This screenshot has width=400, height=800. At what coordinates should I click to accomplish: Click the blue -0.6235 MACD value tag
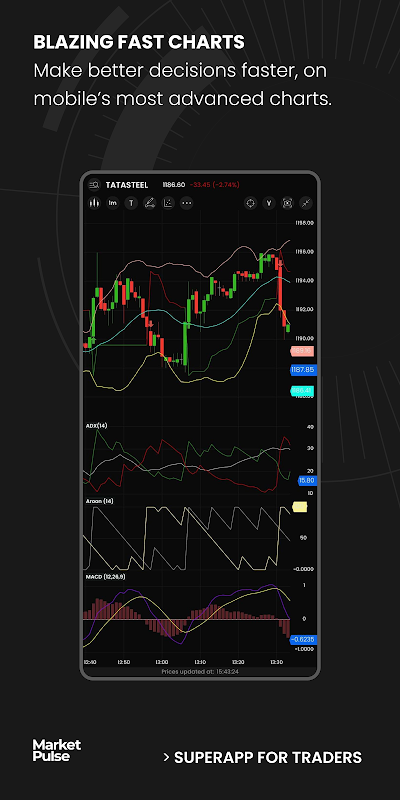point(303,639)
